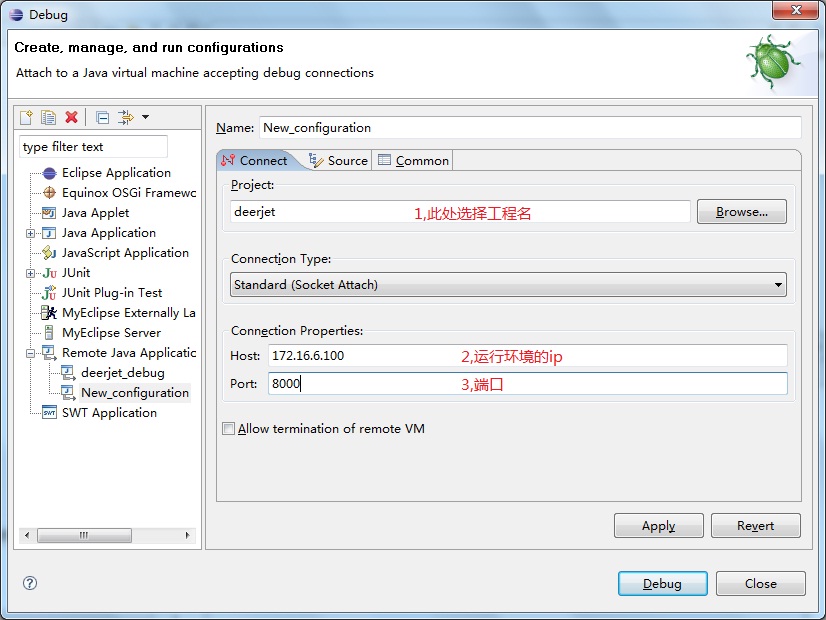
Task: Switch to the Connect tab
Action: (x=255, y=161)
